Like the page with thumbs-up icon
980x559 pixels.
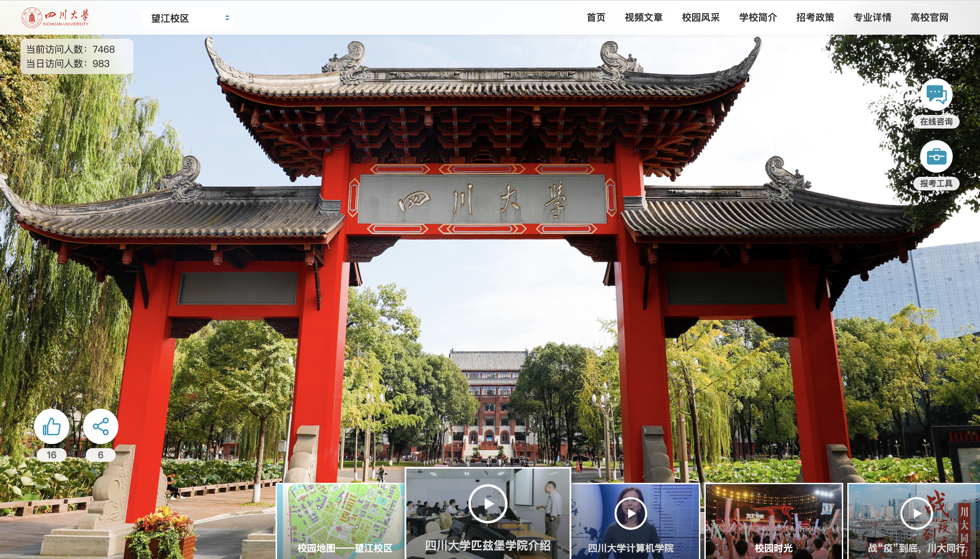tap(52, 426)
